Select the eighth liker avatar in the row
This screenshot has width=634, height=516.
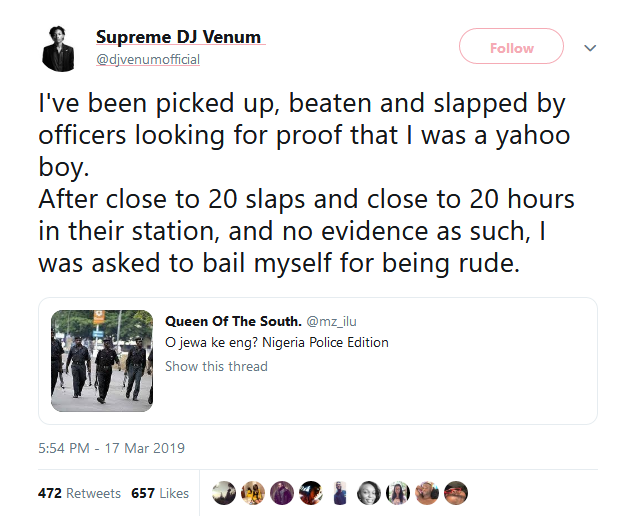(427, 493)
